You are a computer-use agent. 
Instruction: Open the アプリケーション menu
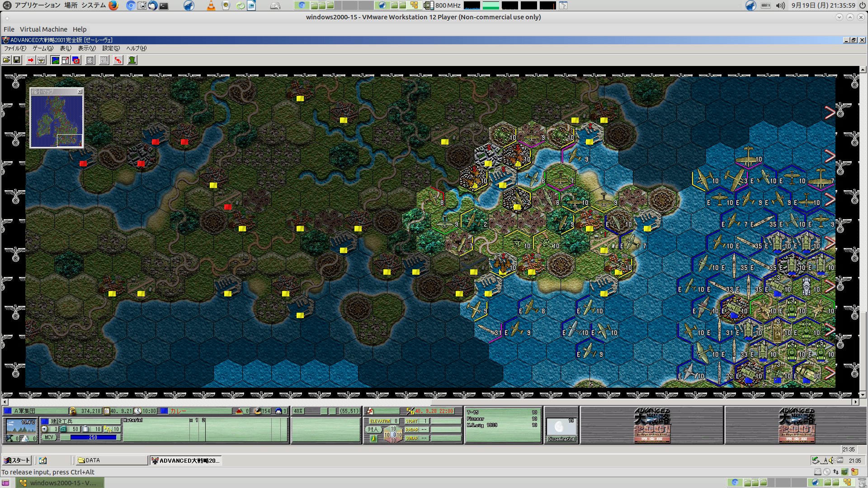pos(38,5)
